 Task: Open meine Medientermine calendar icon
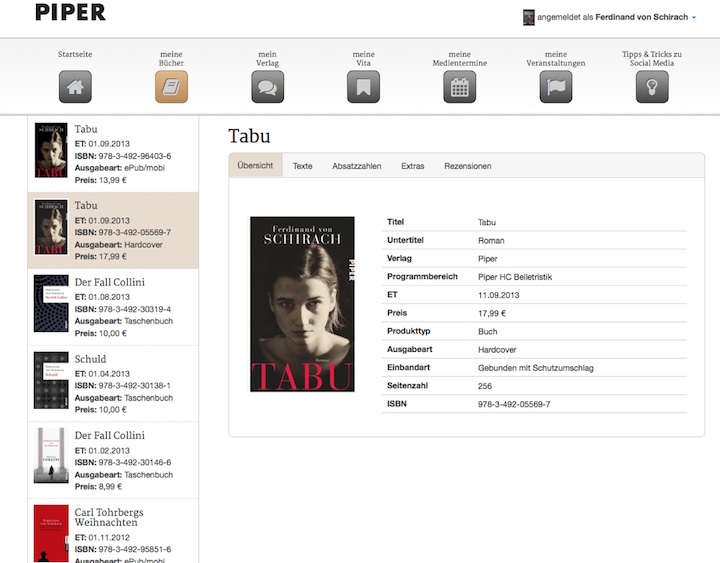click(459, 87)
